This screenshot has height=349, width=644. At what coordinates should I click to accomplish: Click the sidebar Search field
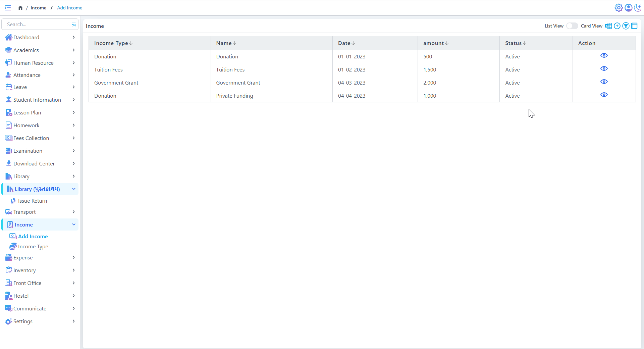(x=37, y=24)
